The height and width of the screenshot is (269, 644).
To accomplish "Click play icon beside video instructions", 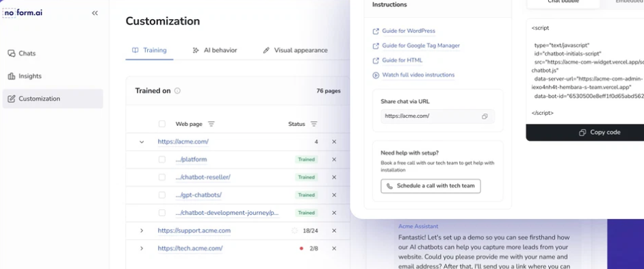I will click(376, 75).
